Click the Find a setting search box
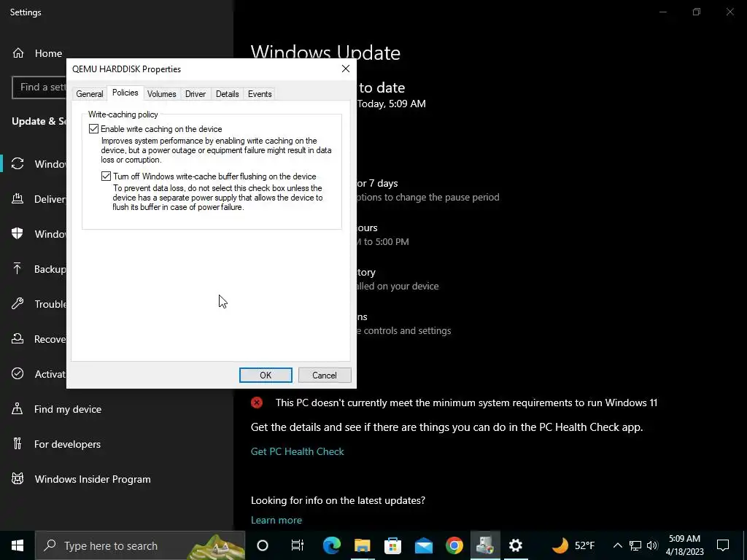This screenshot has height=560, width=747. point(40,87)
